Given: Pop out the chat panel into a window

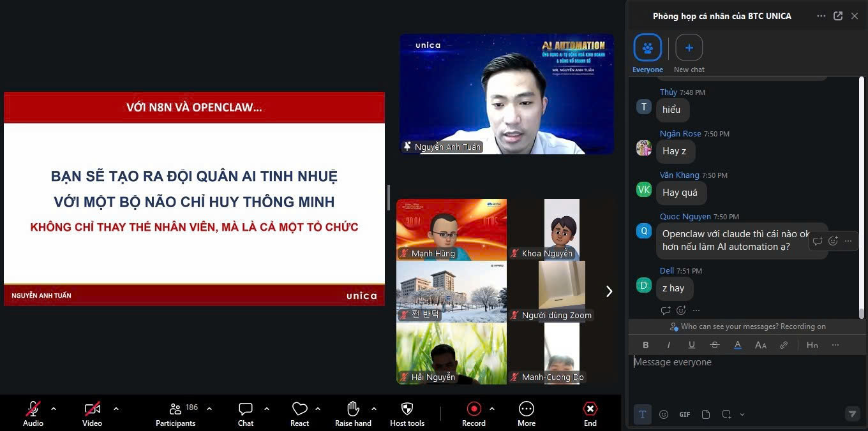Looking at the screenshot, I should 838,16.
